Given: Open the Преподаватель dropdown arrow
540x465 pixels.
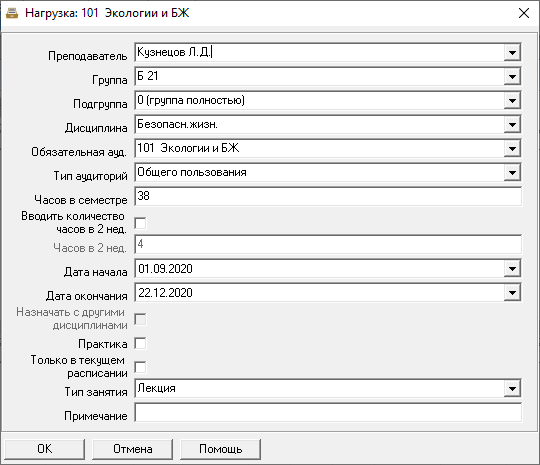Looking at the screenshot, I should 512,53.
